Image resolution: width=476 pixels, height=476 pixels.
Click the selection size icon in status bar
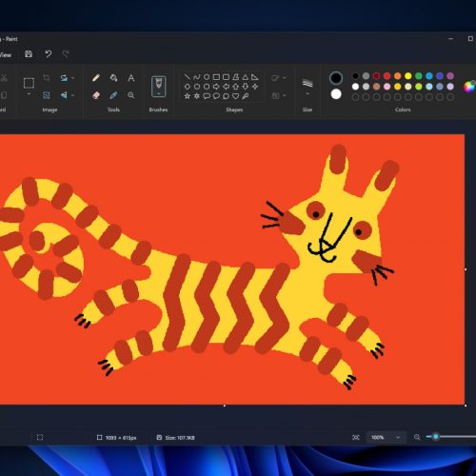40,438
